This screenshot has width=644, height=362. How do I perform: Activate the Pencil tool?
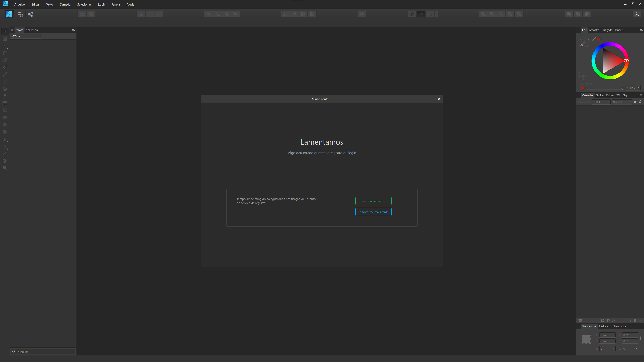pyautogui.click(x=5, y=74)
